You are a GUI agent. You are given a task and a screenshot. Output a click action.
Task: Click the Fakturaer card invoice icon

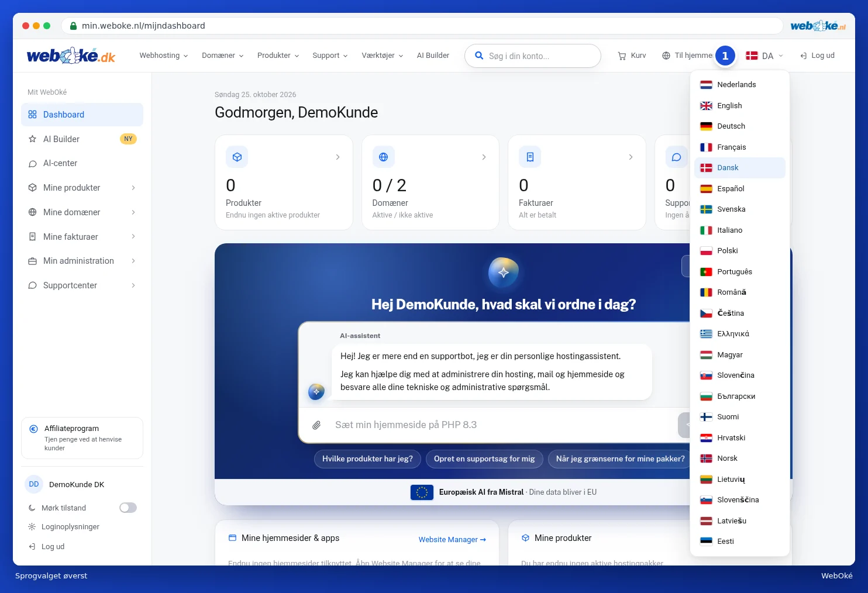pyautogui.click(x=530, y=157)
